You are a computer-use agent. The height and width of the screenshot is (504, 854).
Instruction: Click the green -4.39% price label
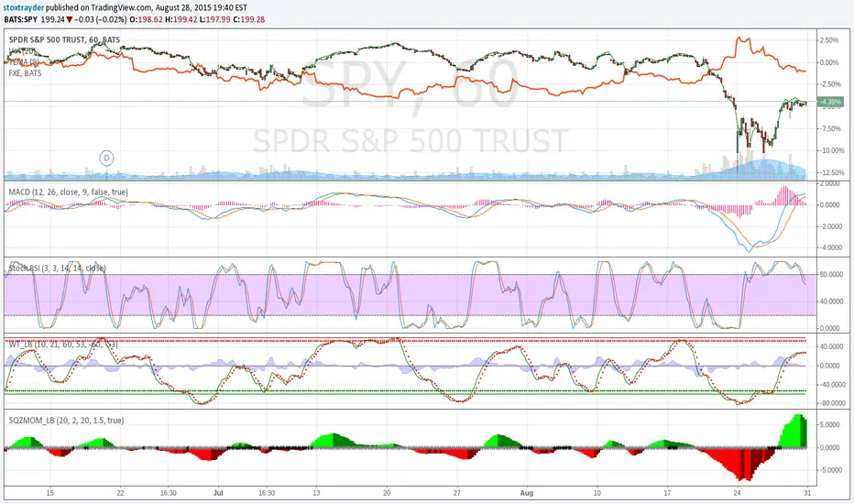pos(830,102)
